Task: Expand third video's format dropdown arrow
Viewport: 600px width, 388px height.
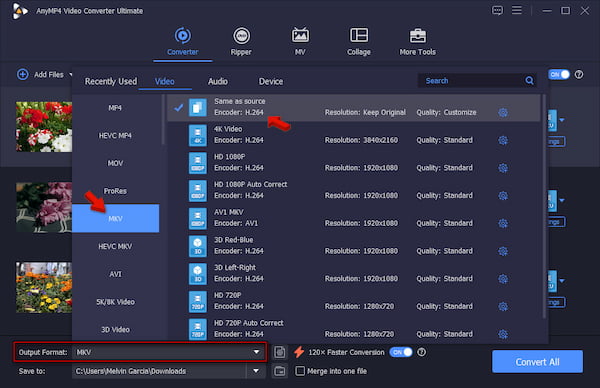Action: pyautogui.click(x=562, y=281)
